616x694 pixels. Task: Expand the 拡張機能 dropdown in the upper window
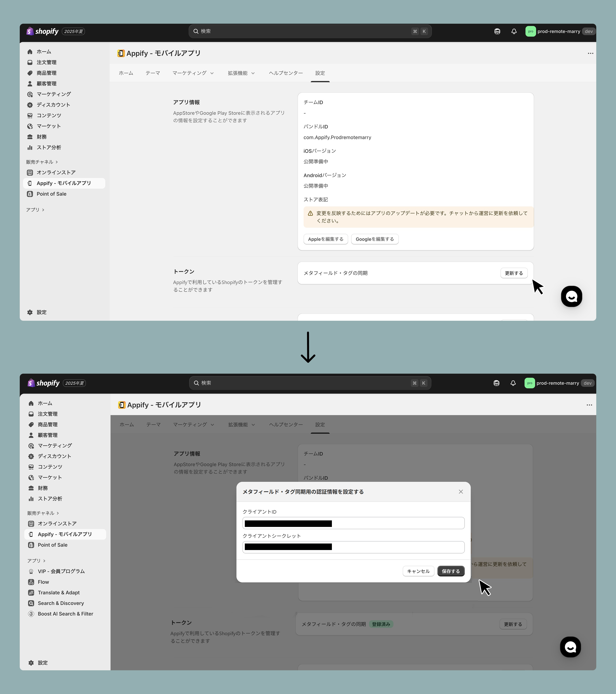(x=253, y=73)
